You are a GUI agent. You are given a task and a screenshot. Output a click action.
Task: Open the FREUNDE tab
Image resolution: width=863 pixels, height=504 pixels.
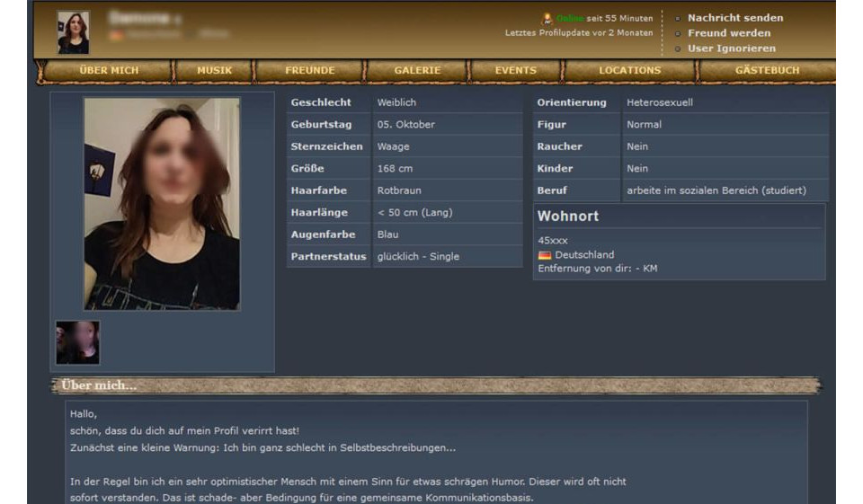click(x=310, y=70)
